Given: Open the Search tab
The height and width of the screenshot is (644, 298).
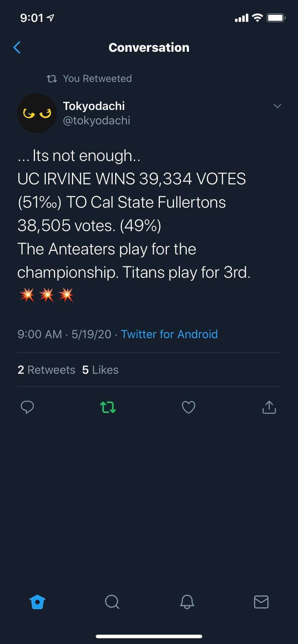Looking at the screenshot, I should click(112, 602).
